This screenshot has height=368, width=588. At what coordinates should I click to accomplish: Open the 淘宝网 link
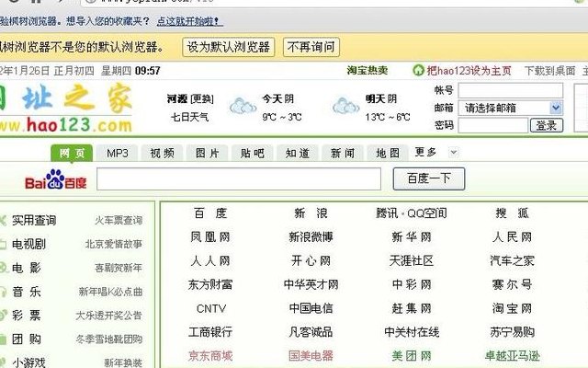[513, 308]
